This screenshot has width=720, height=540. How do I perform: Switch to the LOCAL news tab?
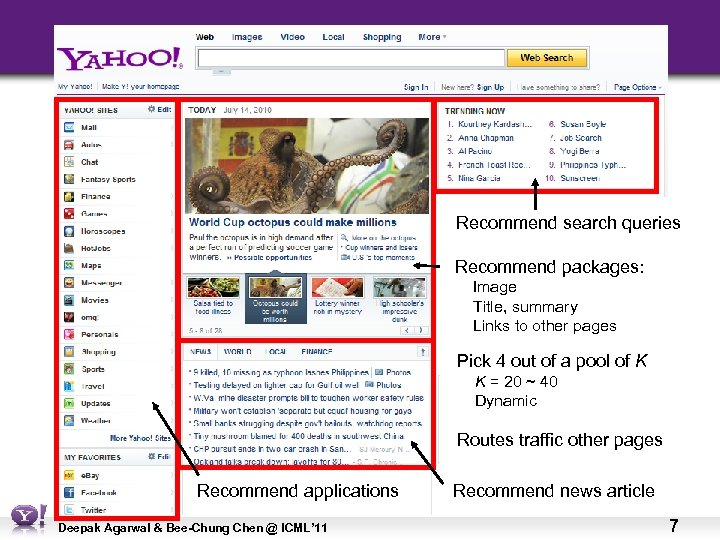[x=277, y=352]
